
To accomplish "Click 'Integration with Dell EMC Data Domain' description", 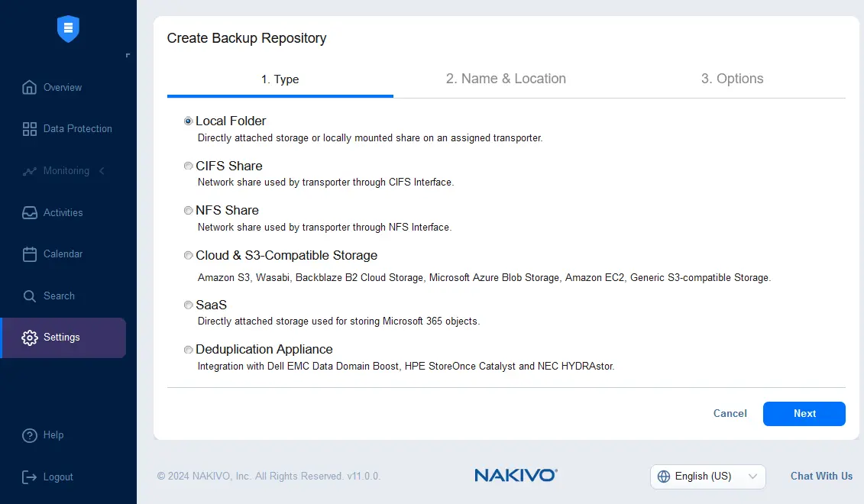I will tap(406, 367).
